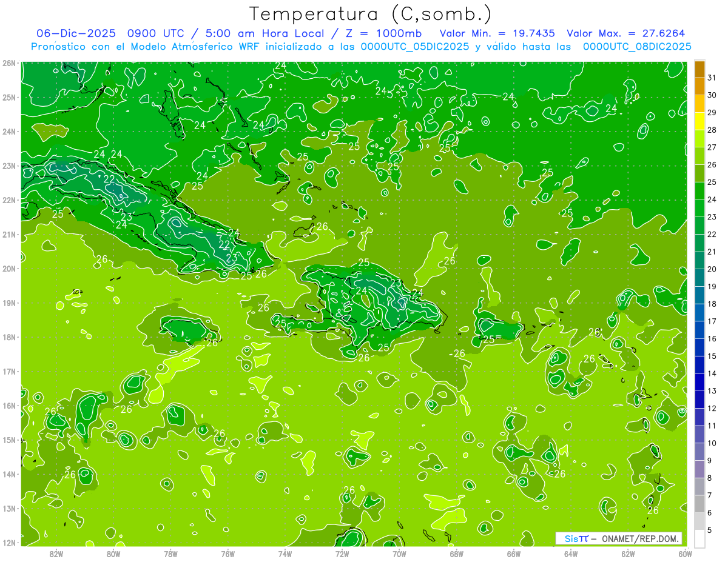Click the '20' colorbar label
This screenshot has height=562, width=728.
pos(712,269)
